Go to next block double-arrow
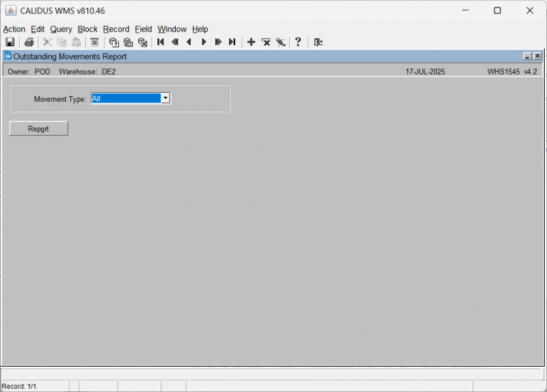 coord(218,42)
